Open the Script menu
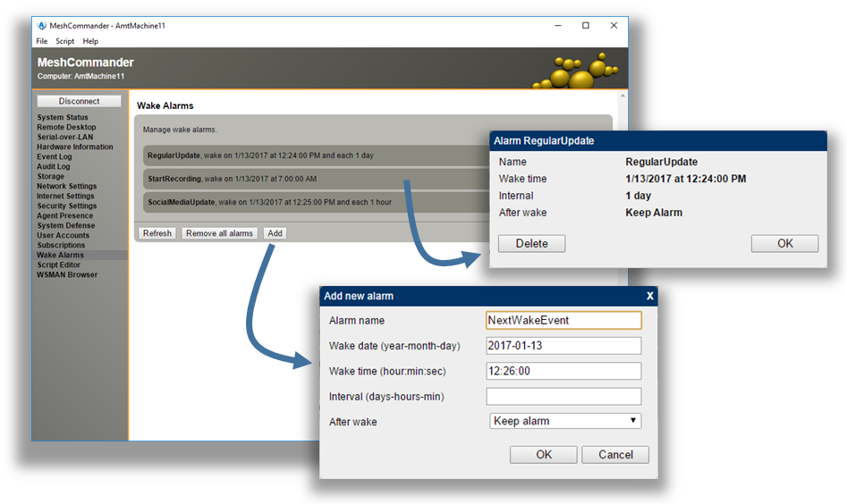 (64, 41)
